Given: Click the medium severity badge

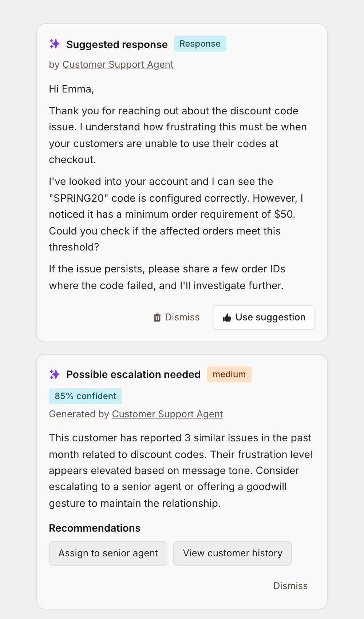Looking at the screenshot, I should tap(229, 374).
